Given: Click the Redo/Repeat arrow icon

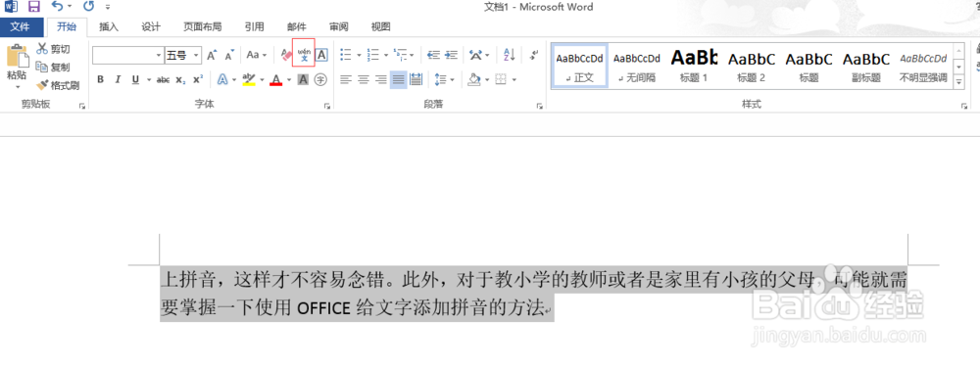Looking at the screenshot, I should tap(88, 7).
